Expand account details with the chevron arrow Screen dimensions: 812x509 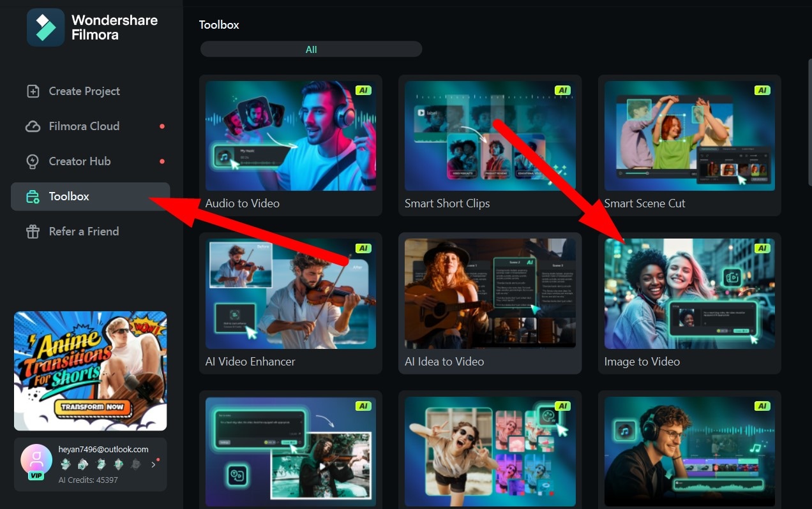153,464
